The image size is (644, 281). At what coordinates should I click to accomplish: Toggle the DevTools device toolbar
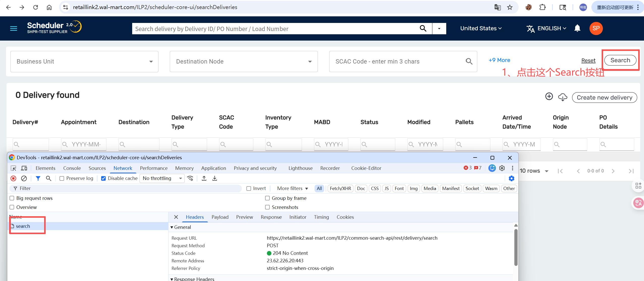[24, 168]
